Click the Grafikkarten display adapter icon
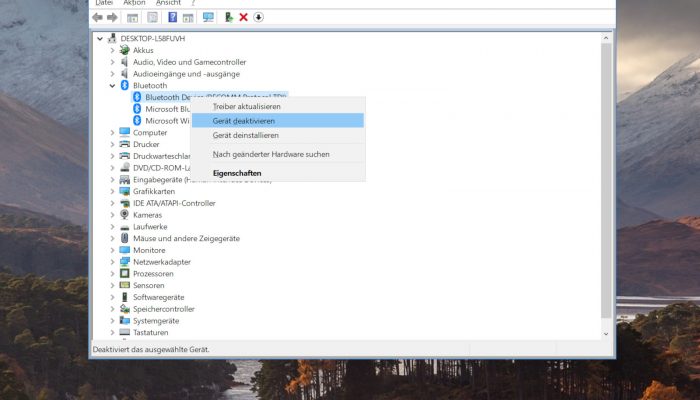 tap(125, 191)
